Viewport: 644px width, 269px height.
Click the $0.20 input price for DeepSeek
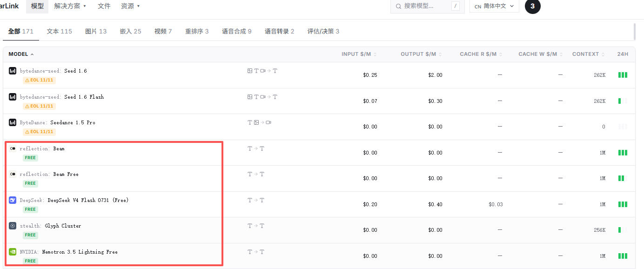[x=370, y=204]
